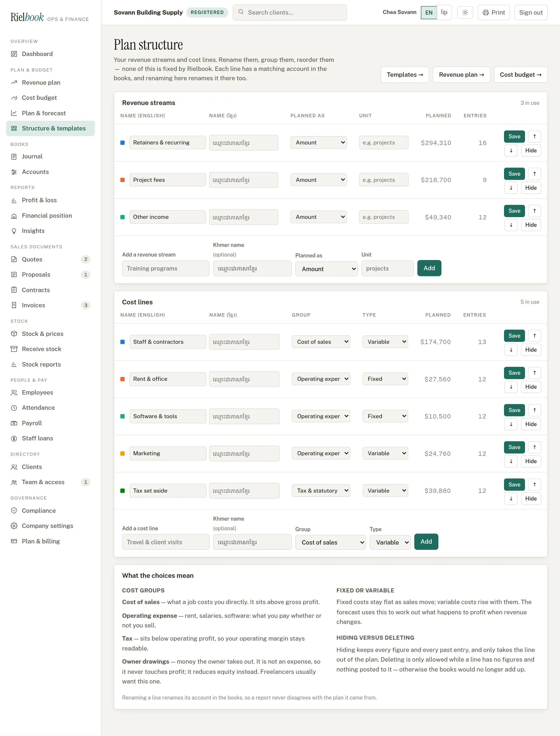Screen dimensions: 560x736
Task: Click the yellow swatch next to Marketing
Action: click(x=122, y=454)
